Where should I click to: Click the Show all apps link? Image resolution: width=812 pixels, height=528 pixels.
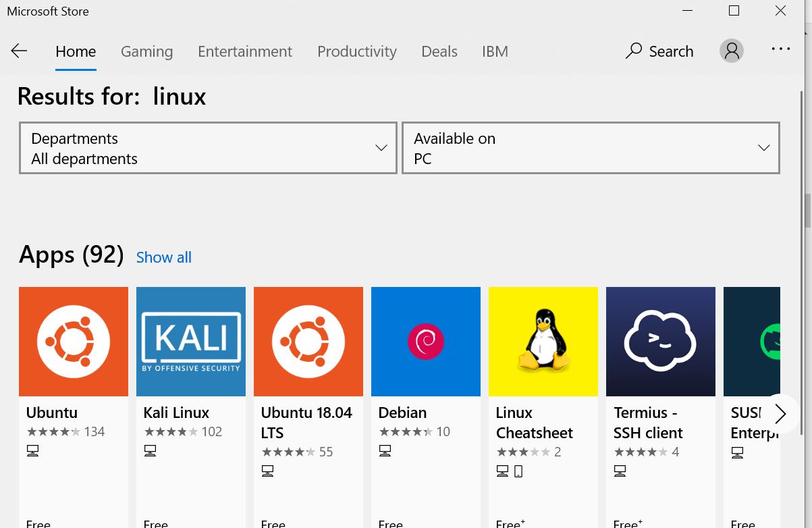pos(164,257)
